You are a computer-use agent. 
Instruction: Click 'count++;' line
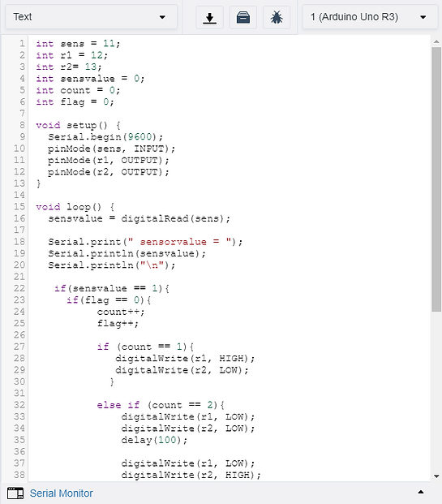point(121,312)
